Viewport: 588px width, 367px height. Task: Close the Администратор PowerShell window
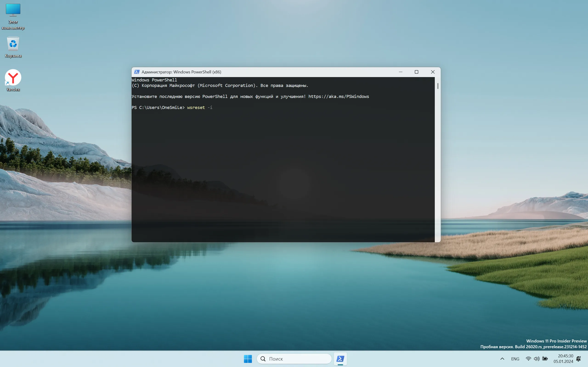click(x=433, y=72)
